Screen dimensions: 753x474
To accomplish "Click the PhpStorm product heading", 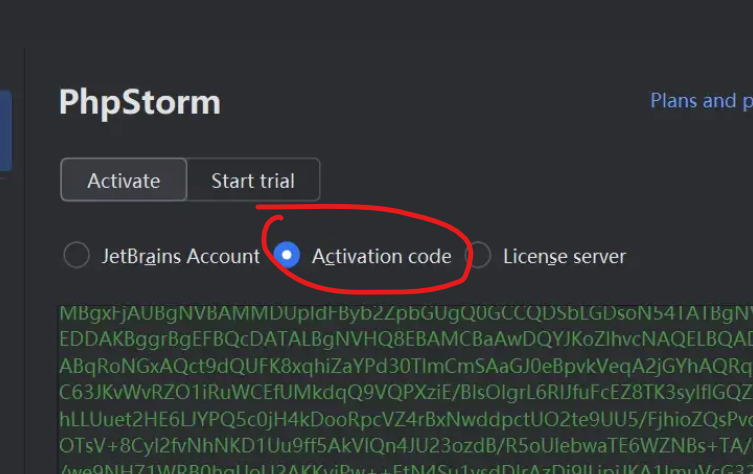I will 140,102.
